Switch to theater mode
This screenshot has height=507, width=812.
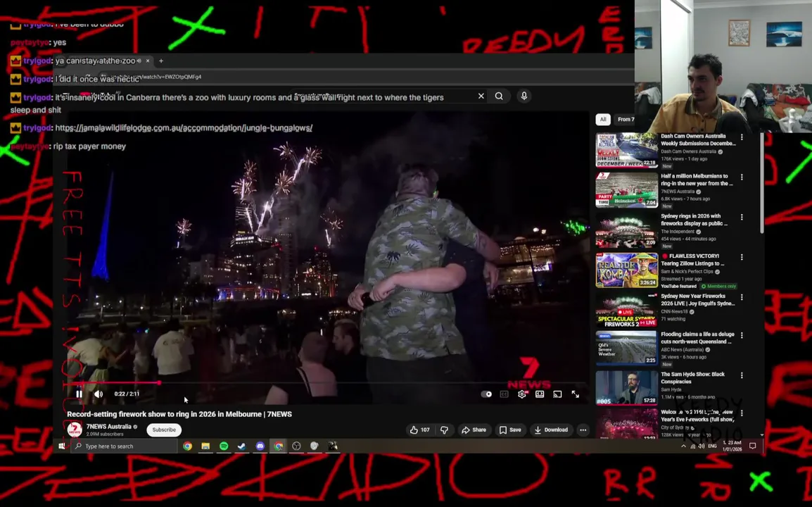coord(540,394)
